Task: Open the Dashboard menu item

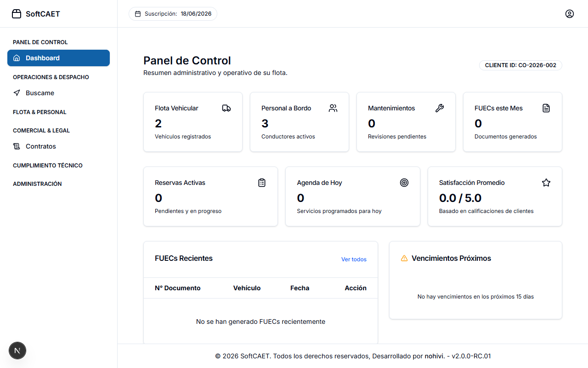Action: point(58,58)
